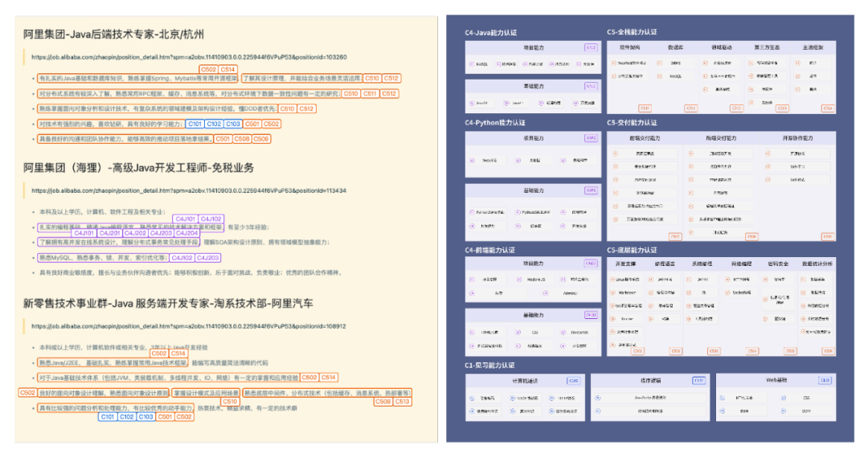This screenshot has width=868, height=458.
Task: Select the purple C4J201 tag
Action: 109,234
